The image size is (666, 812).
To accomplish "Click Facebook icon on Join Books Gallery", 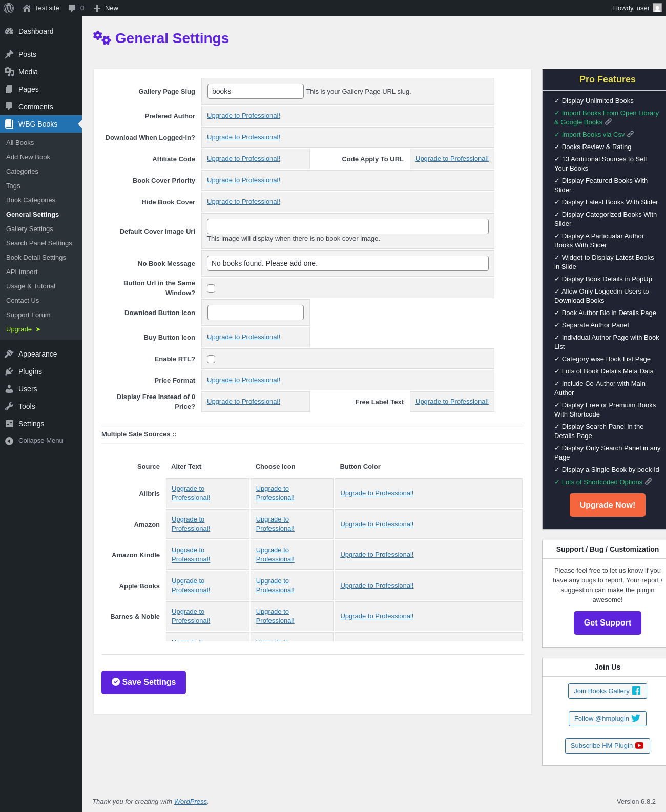I will click(x=636, y=691).
